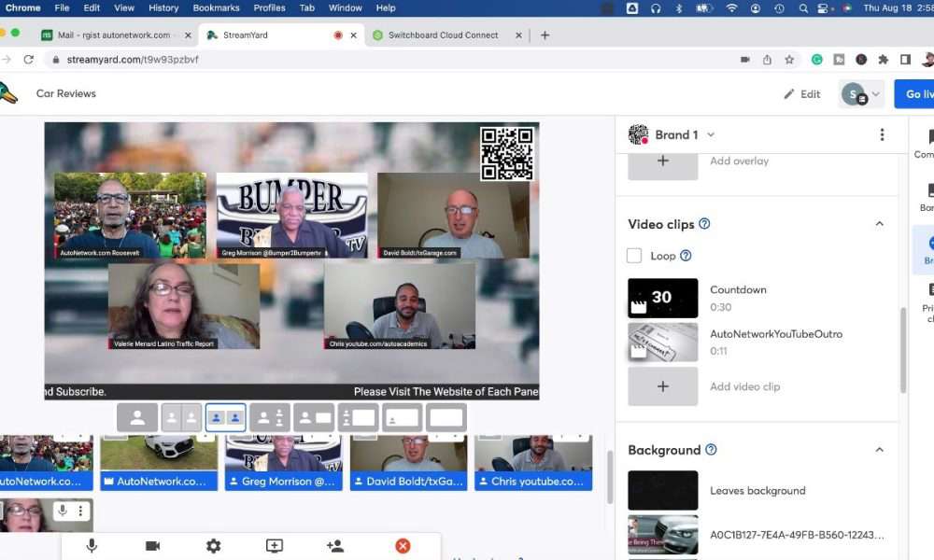Select the A0C1B127 car background image
The width and height of the screenshot is (934, 560).
(x=663, y=535)
